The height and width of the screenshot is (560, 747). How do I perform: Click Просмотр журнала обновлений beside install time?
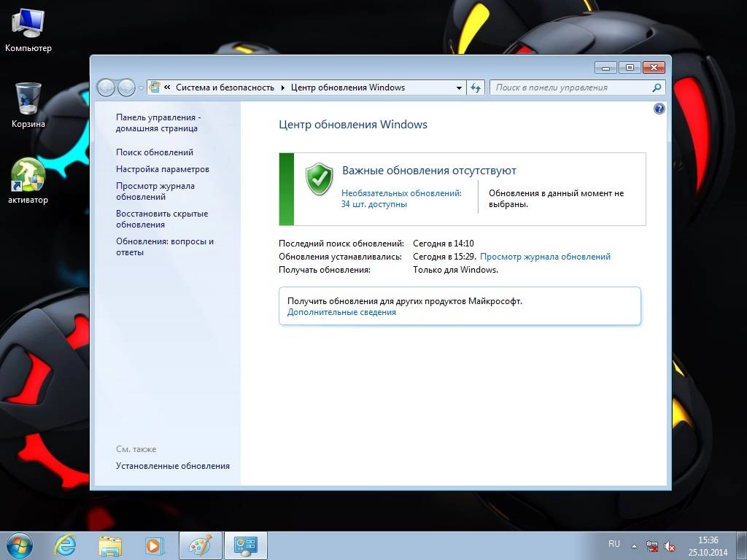[x=545, y=257]
